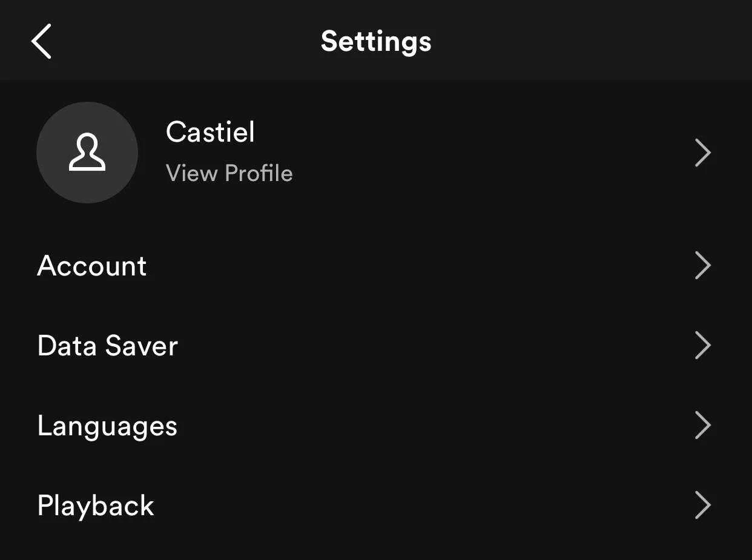The image size is (752, 560).
Task: Click the round gray avatar circle
Action: 87,153
